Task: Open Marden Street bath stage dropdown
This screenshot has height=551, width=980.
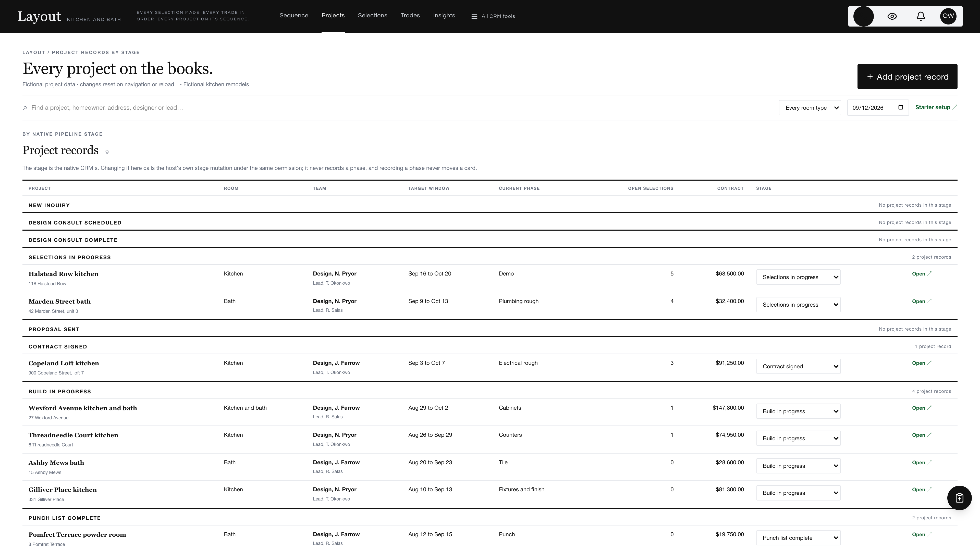Action: [798, 305]
